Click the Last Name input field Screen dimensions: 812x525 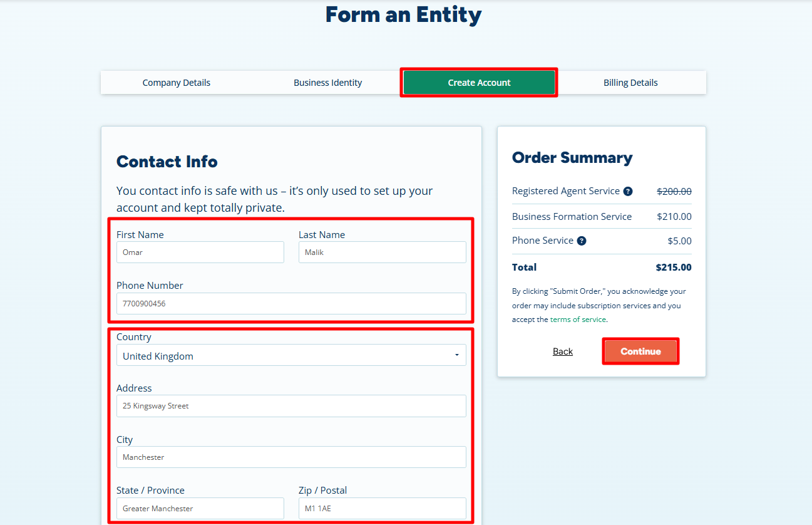(x=382, y=252)
